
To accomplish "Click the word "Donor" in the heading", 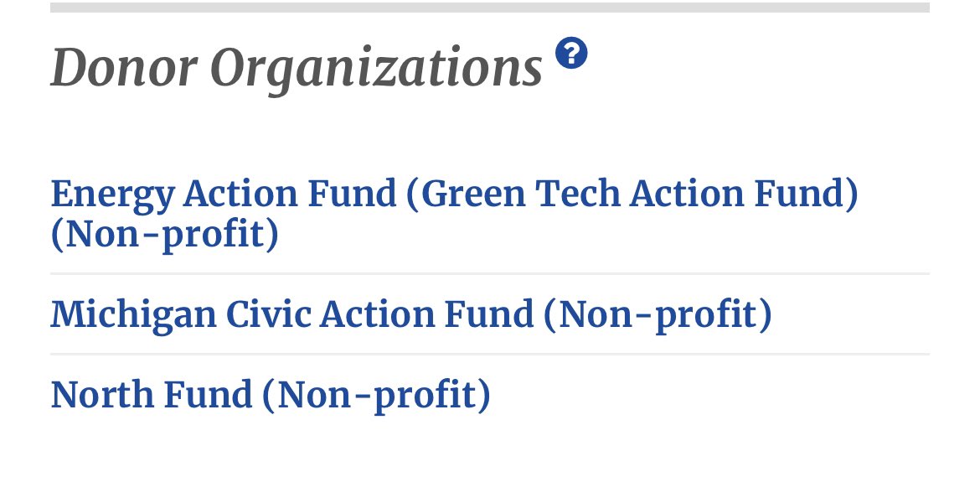I will (122, 67).
